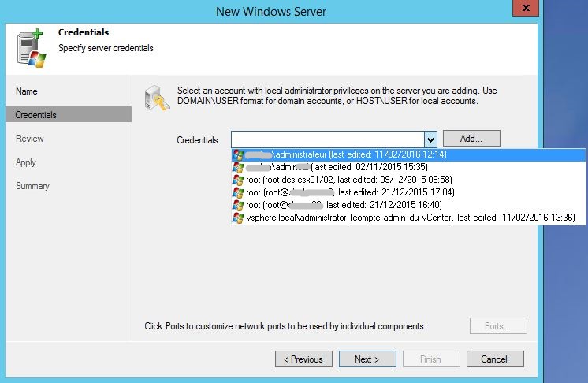Cancel the New Windows Server wizard

(x=495, y=359)
